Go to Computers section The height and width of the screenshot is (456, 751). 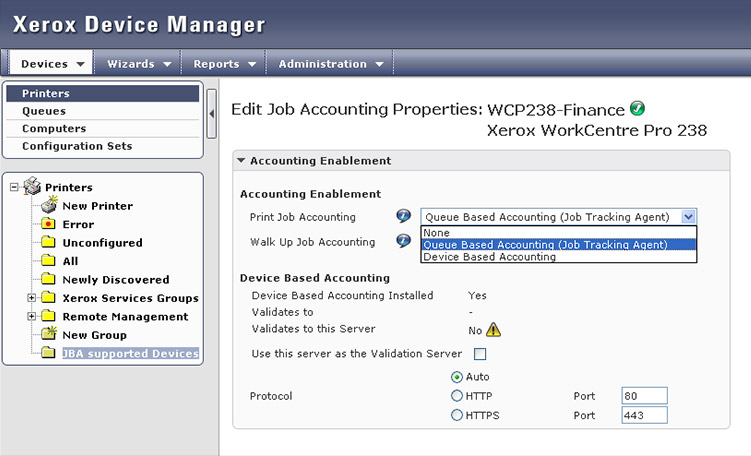102,129
